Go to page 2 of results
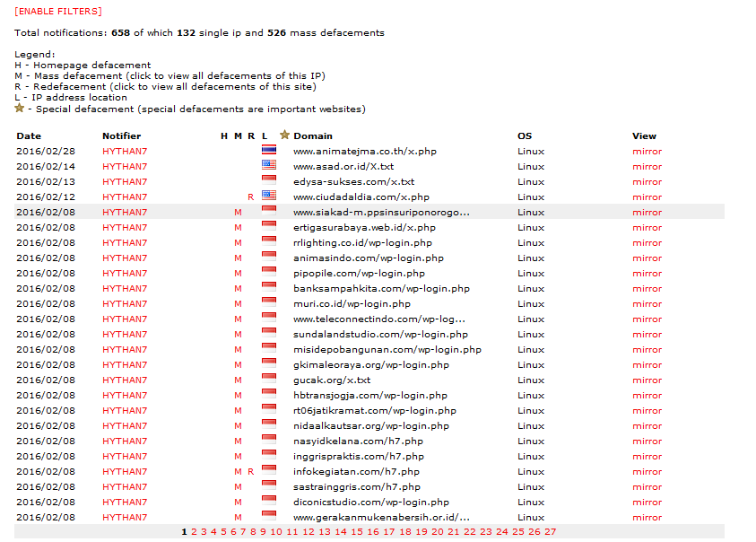The image size is (756, 542). click(194, 531)
